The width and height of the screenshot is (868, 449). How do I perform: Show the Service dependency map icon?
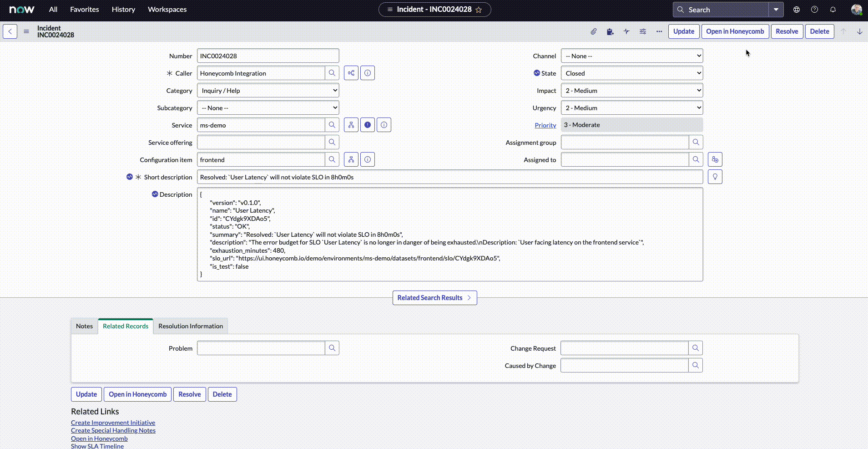[x=351, y=125]
